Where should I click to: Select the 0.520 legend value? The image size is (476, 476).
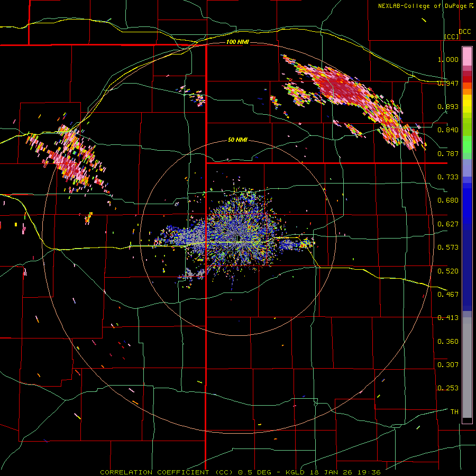[x=448, y=271]
